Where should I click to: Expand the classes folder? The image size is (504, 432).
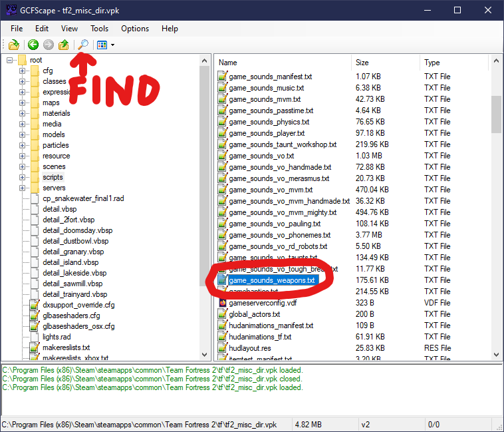[22, 81]
